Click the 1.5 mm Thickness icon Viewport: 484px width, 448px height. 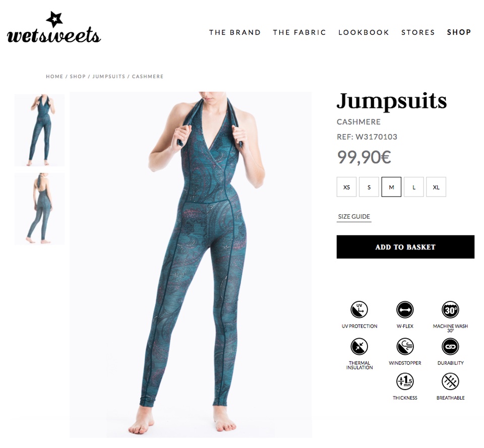[x=405, y=381]
